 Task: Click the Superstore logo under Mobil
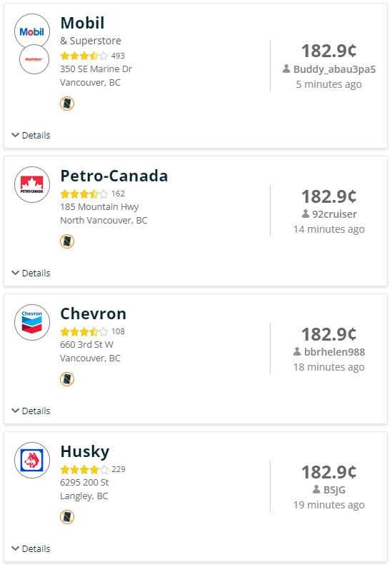(x=34, y=59)
